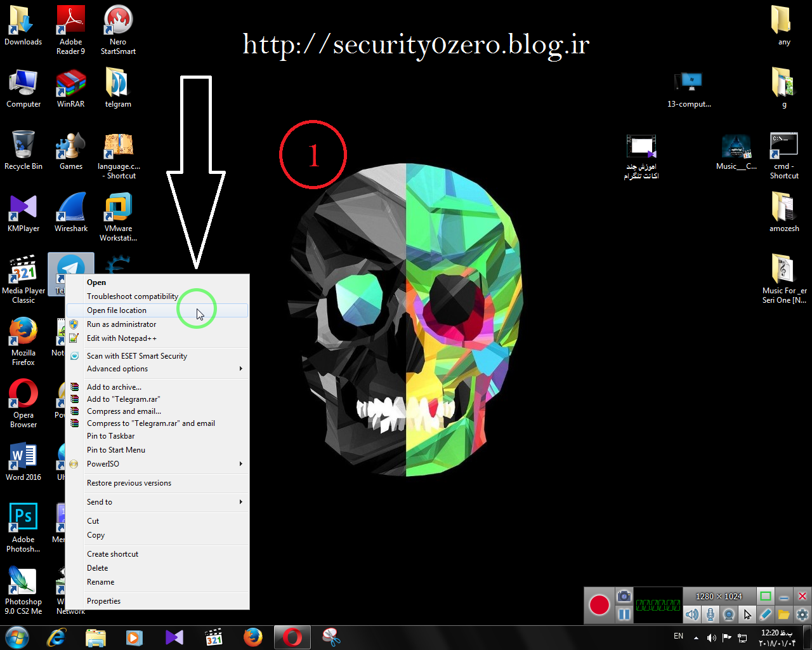
Task: Open the recorder settings gear
Action: pos(802,614)
